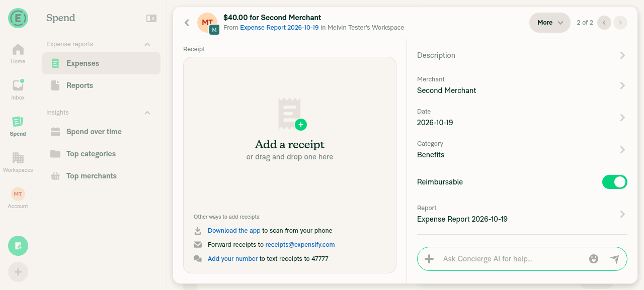The height and width of the screenshot is (290, 644).
Task: Open Spend over time insight
Action: click(101, 132)
